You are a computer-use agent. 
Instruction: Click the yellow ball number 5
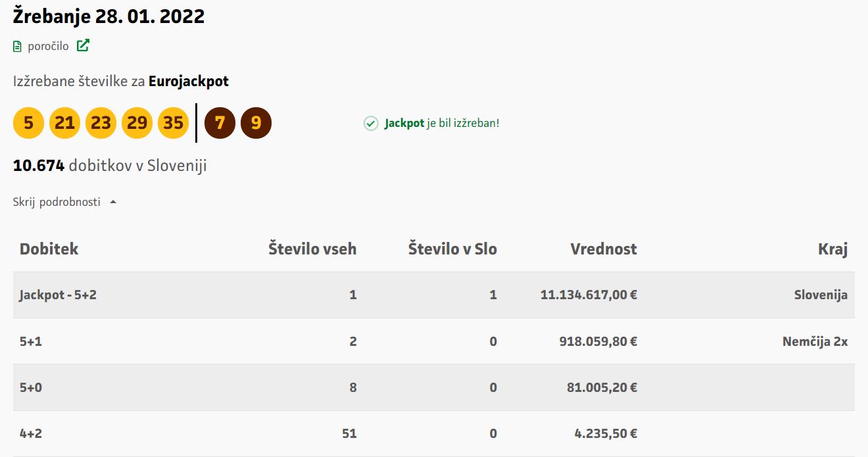[28, 123]
